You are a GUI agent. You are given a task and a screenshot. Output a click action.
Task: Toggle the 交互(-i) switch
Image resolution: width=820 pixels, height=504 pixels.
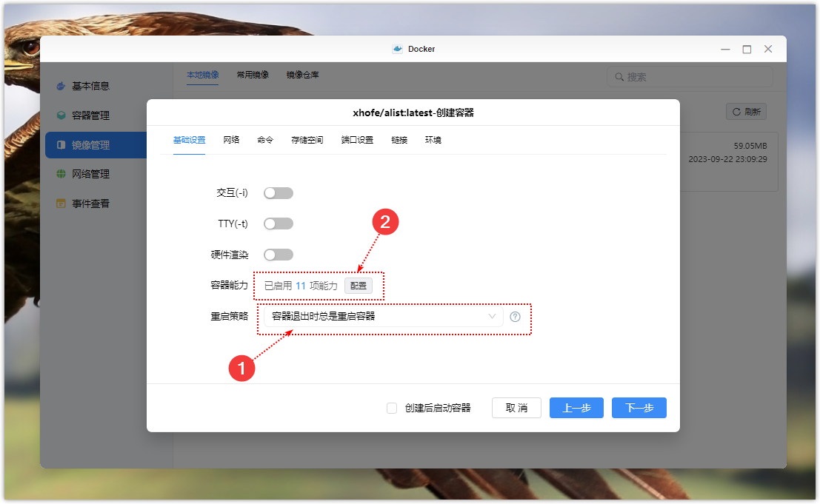[x=279, y=193]
